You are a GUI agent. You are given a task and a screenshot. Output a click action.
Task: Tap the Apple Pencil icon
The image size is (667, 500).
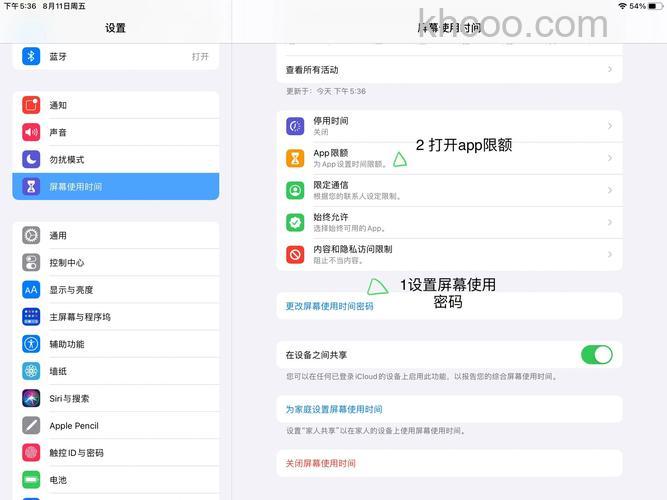pyautogui.click(x=31, y=426)
